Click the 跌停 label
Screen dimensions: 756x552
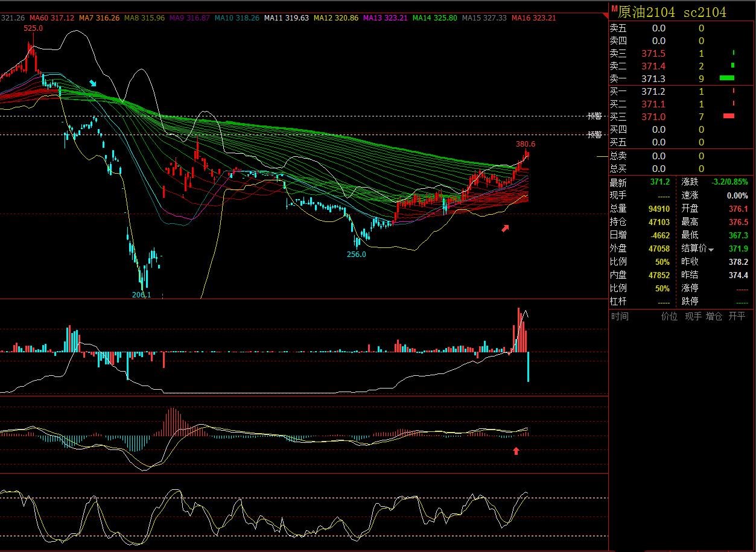pos(690,301)
